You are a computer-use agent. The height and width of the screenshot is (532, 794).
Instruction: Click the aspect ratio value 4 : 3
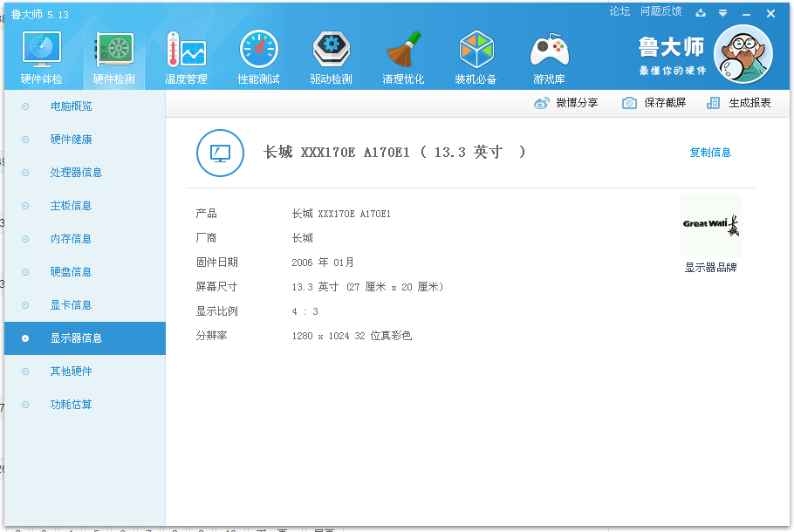tap(305, 311)
